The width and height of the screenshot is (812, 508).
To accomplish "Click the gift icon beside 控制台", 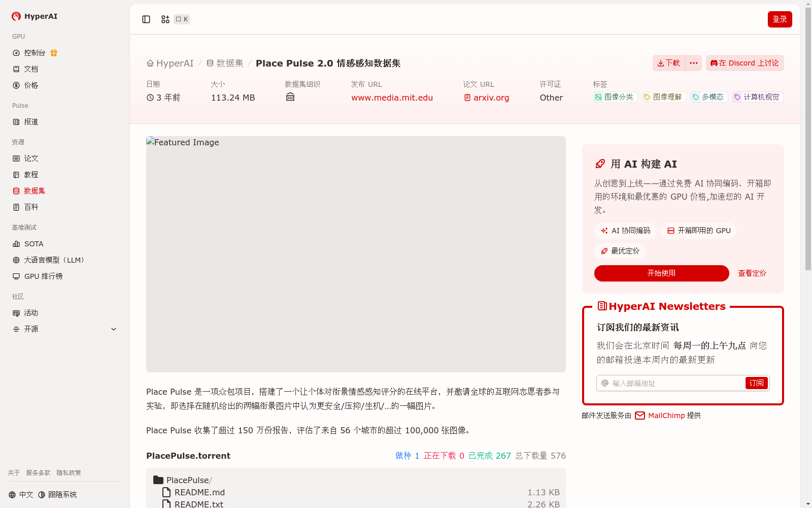I will click(x=54, y=53).
